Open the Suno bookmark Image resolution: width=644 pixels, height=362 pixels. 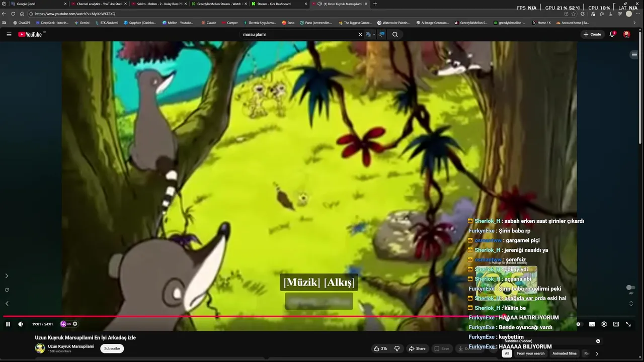(288, 23)
